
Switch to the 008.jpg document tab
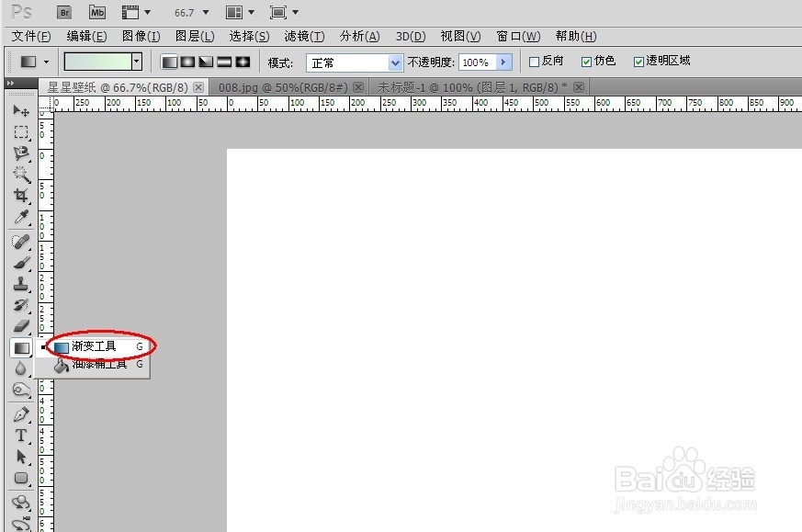tap(283, 87)
